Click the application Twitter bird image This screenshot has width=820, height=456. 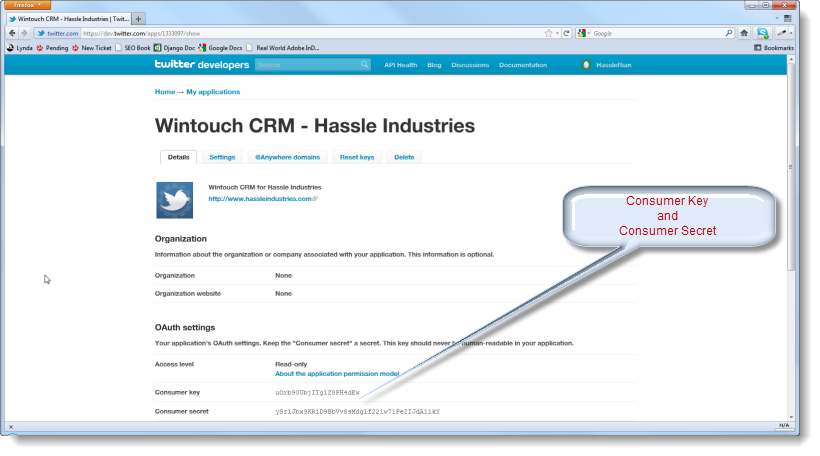175,200
